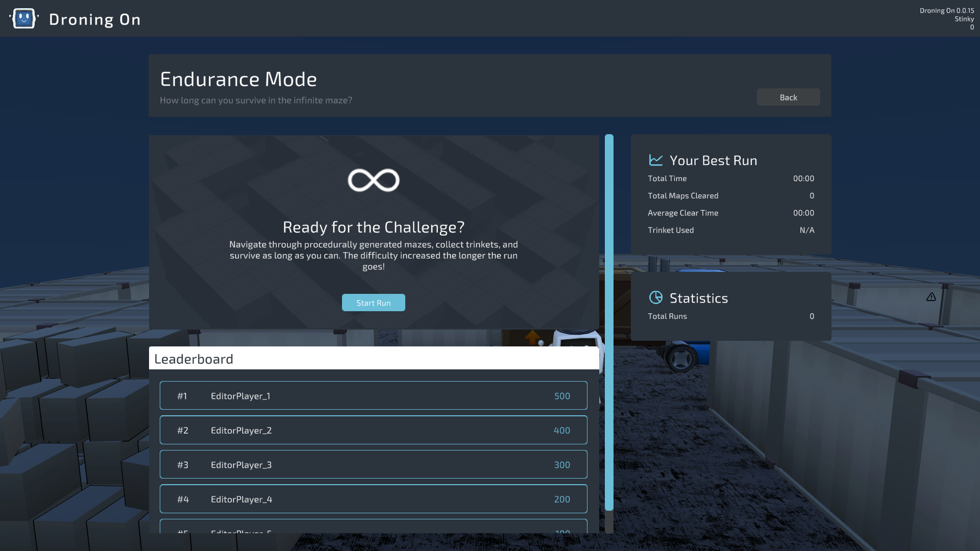The width and height of the screenshot is (980, 551).
Task: Click the Stinky username in the top right
Action: pos(964,19)
